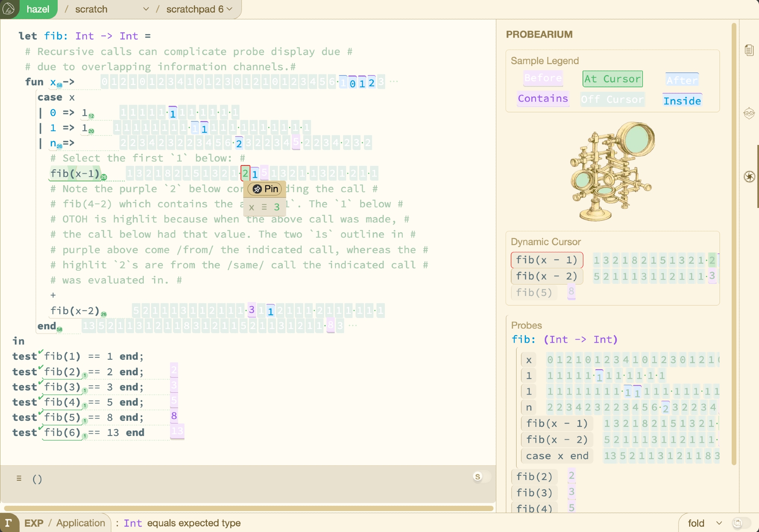Open the assistant face-with-glasses sidebar icon
Viewport: 759px width, 532px height.
pos(749,113)
